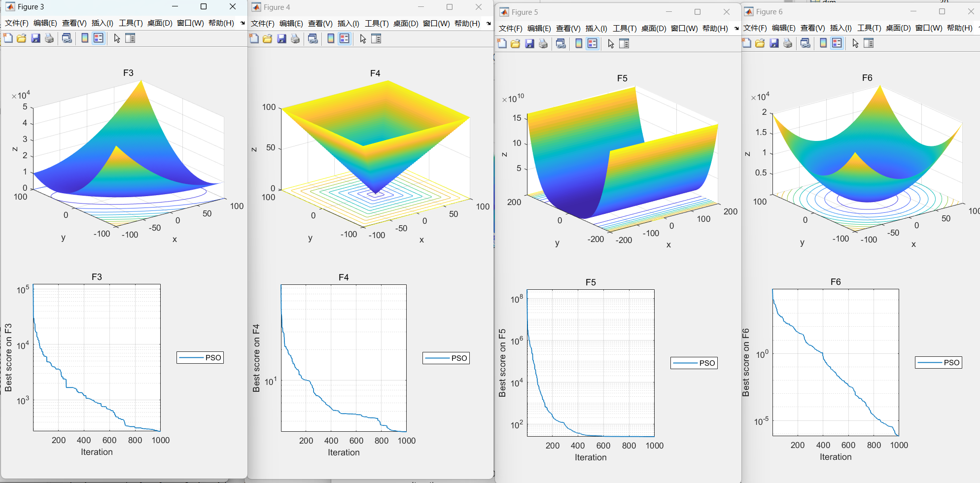
Task: Save Figure 5 using the floppy disk icon
Action: (x=529, y=44)
